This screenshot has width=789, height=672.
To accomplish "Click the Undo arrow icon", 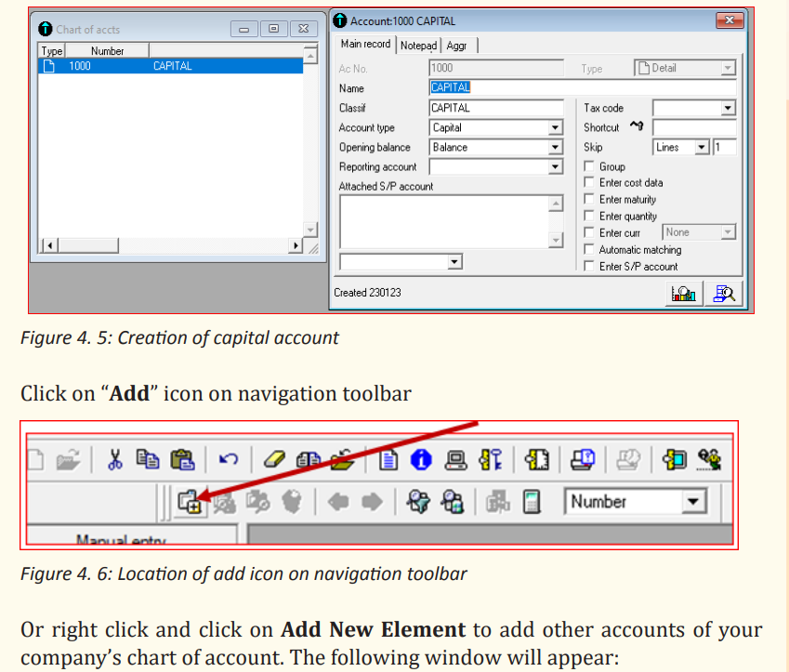I will coord(228,459).
